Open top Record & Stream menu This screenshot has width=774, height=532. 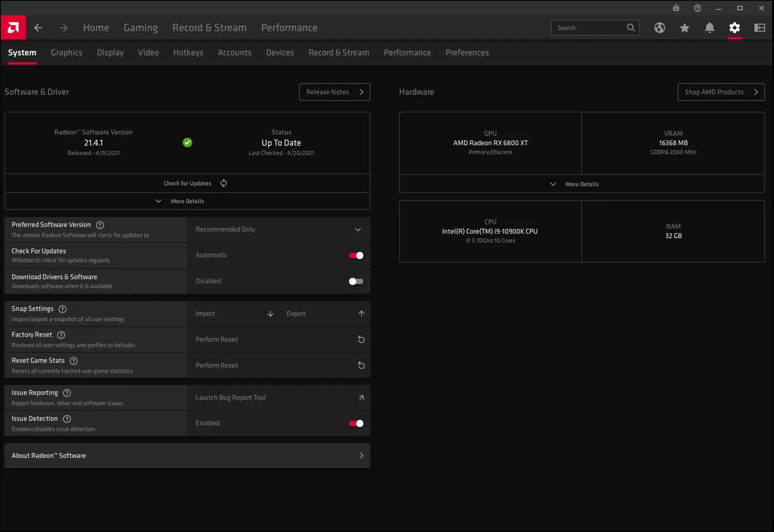pyautogui.click(x=210, y=28)
